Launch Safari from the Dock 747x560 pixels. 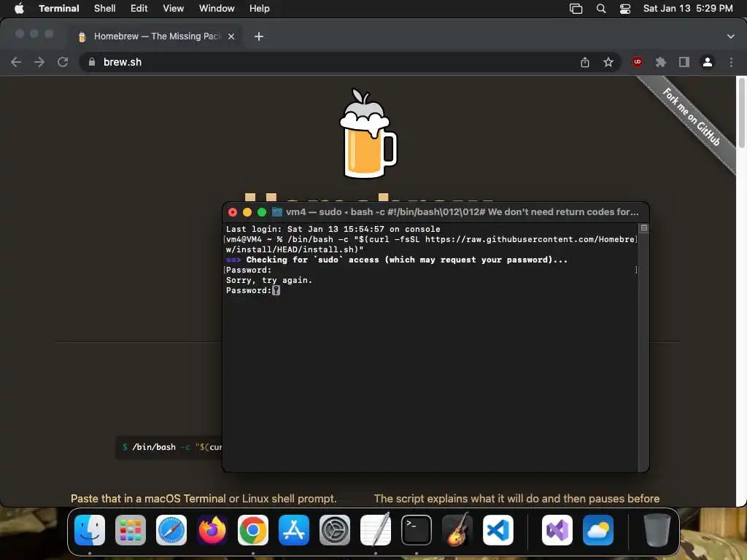tap(171, 530)
